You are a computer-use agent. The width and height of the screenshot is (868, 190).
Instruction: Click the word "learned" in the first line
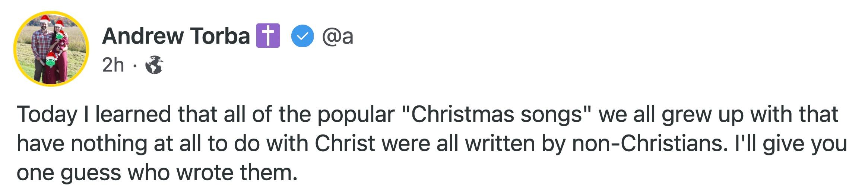pyautogui.click(x=133, y=114)
